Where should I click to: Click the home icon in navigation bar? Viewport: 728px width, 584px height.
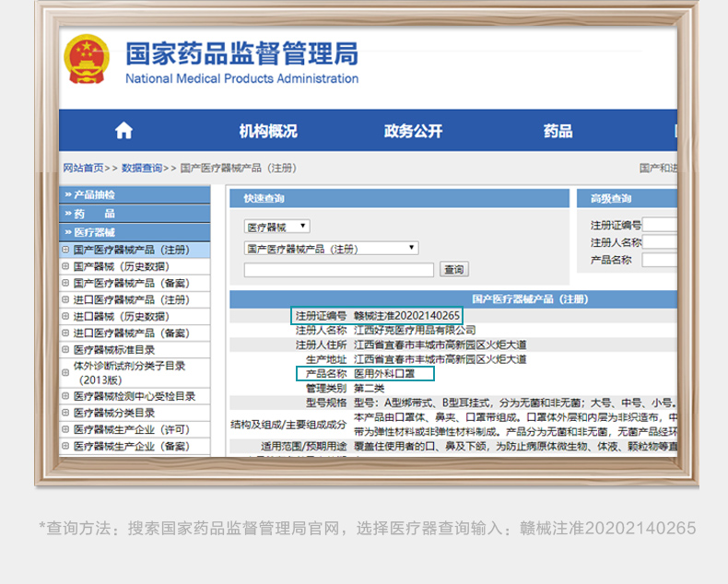(x=123, y=131)
